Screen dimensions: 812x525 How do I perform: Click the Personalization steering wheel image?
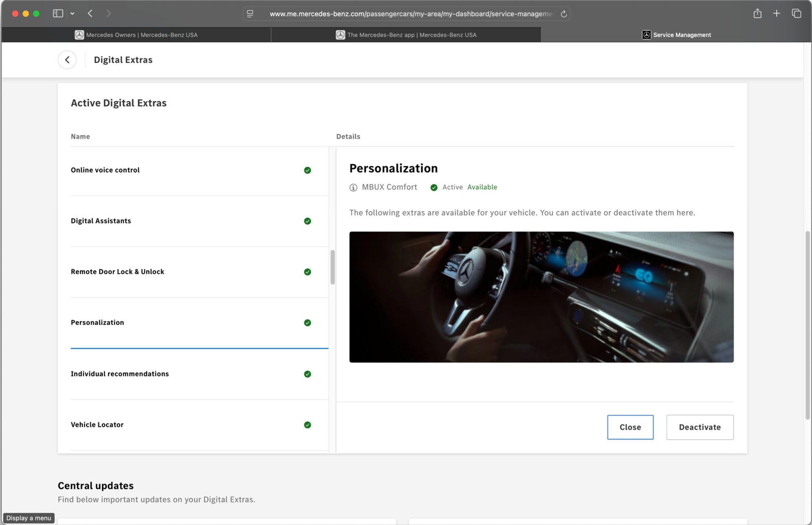click(x=541, y=297)
